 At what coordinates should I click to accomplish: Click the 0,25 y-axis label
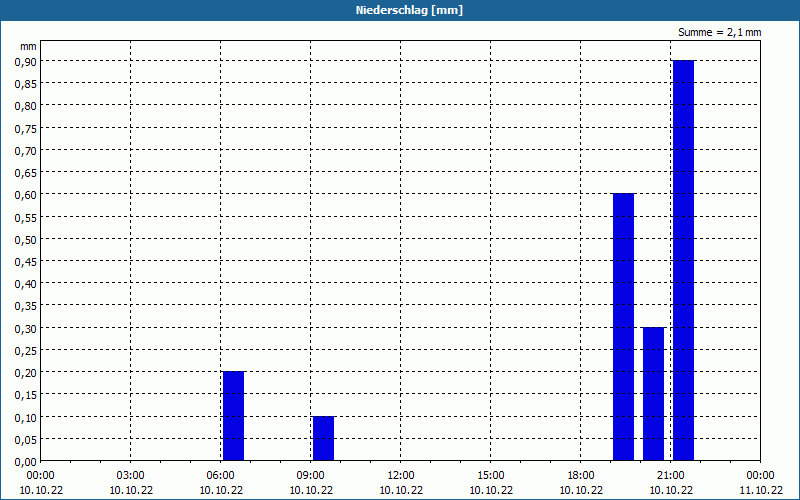coord(25,351)
